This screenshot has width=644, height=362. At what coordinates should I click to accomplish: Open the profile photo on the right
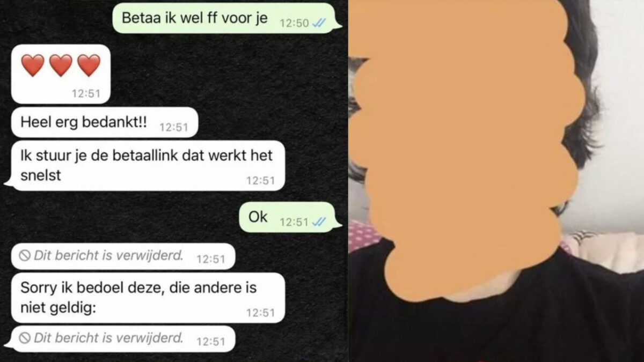[x=496, y=181]
